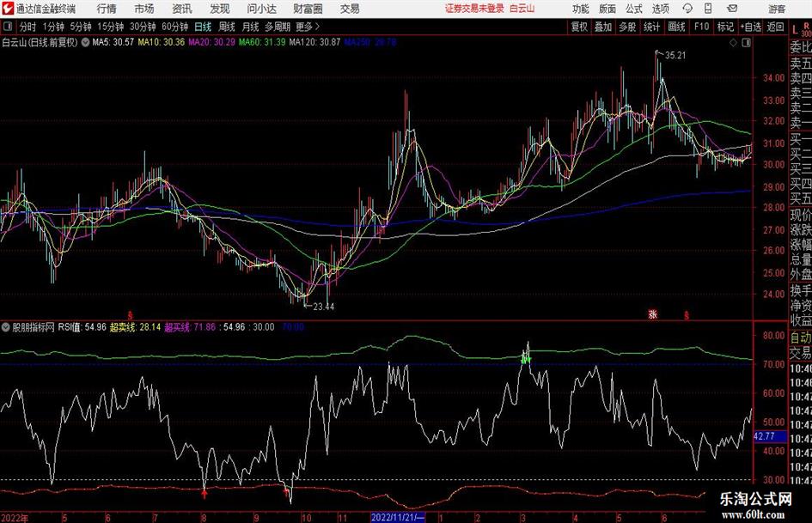Click the MA60: 31.39 value
812x523 pixels.
[x=262, y=42]
